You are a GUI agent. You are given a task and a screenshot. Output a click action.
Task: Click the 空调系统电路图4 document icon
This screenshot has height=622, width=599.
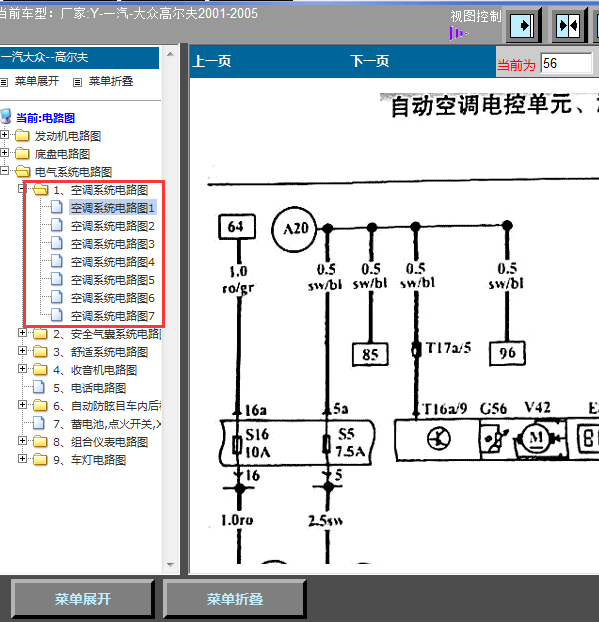pyautogui.click(x=57, y=261)
